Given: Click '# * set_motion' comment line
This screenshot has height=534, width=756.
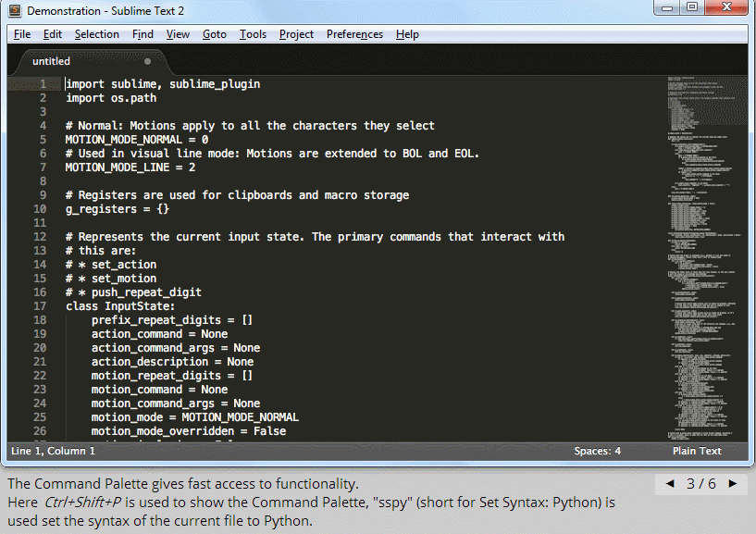Looking at the screenshot, I should pyautogui.click(x=111, y=279).
